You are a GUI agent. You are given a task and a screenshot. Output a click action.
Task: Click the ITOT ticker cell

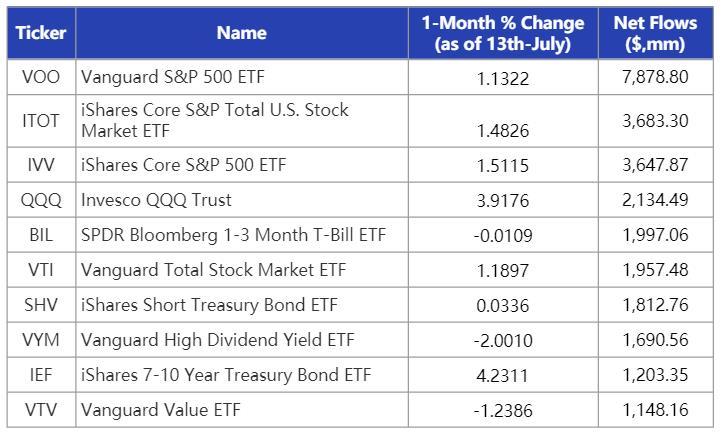40,120
